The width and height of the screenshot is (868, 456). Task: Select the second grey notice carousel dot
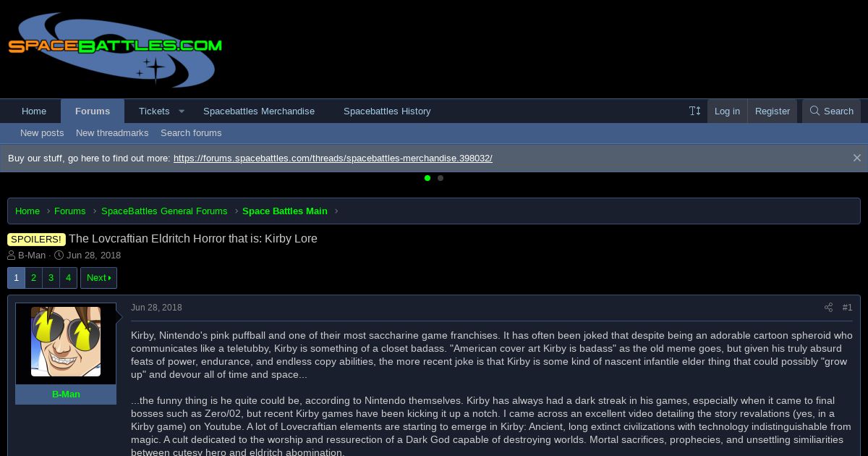point(441,178)
